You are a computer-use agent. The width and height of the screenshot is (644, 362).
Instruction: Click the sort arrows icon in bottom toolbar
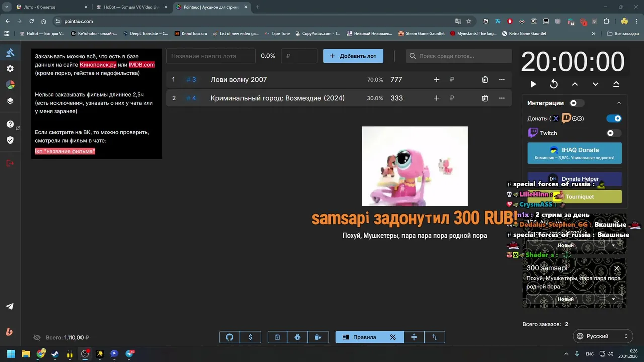435,337
